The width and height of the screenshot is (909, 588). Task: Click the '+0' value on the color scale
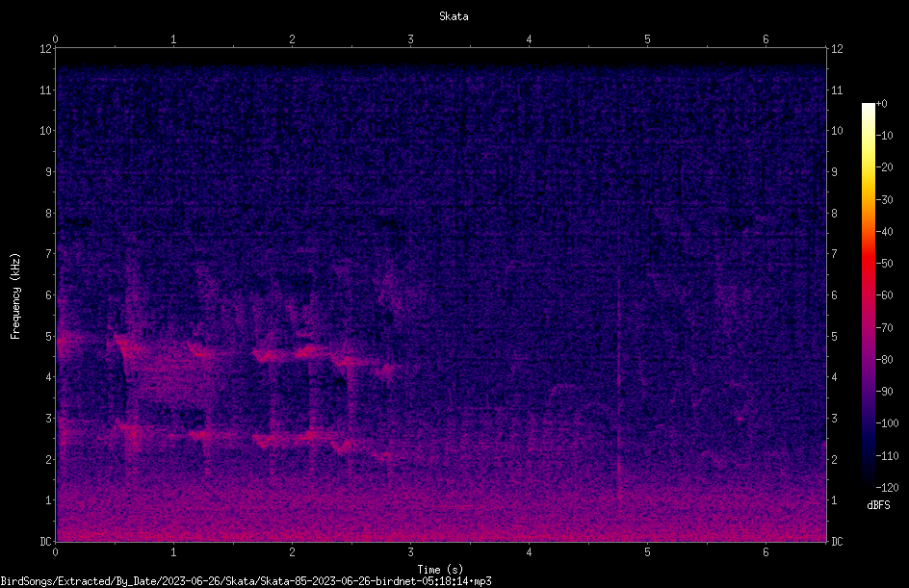(x=881, y=104)
